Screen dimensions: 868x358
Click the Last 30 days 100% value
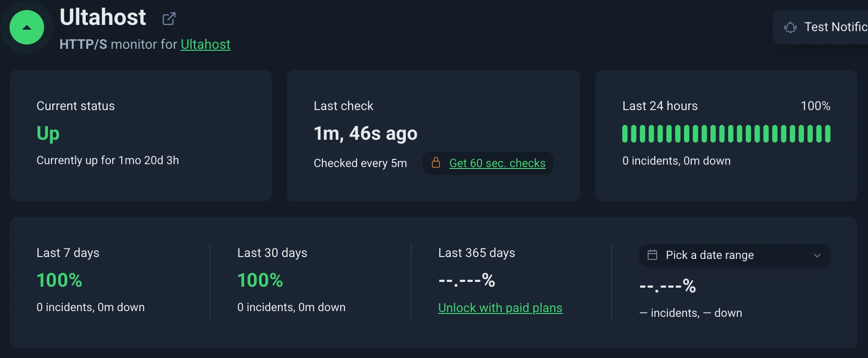(x=260, y=280)
